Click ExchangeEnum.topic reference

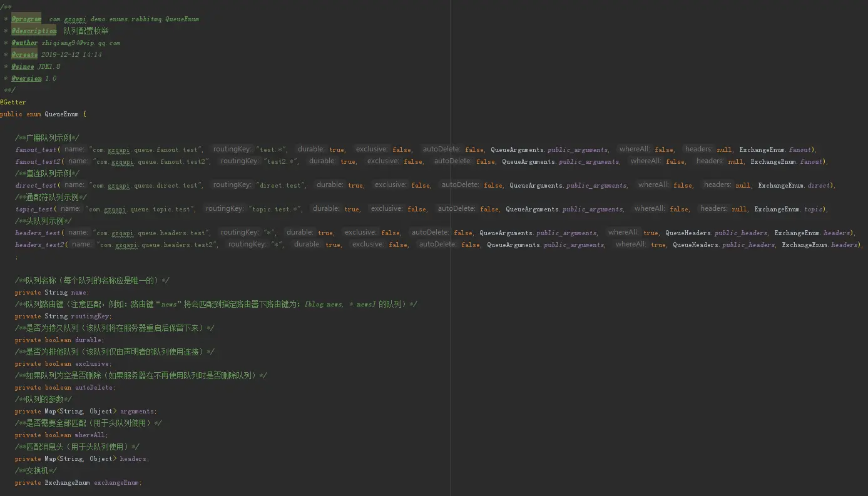(x=789, y=209)
